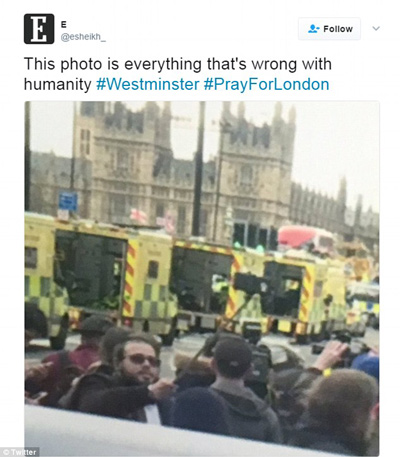
Task: Open the black E profile avatar
Action: pyautogui.click(x=39, y=29)
